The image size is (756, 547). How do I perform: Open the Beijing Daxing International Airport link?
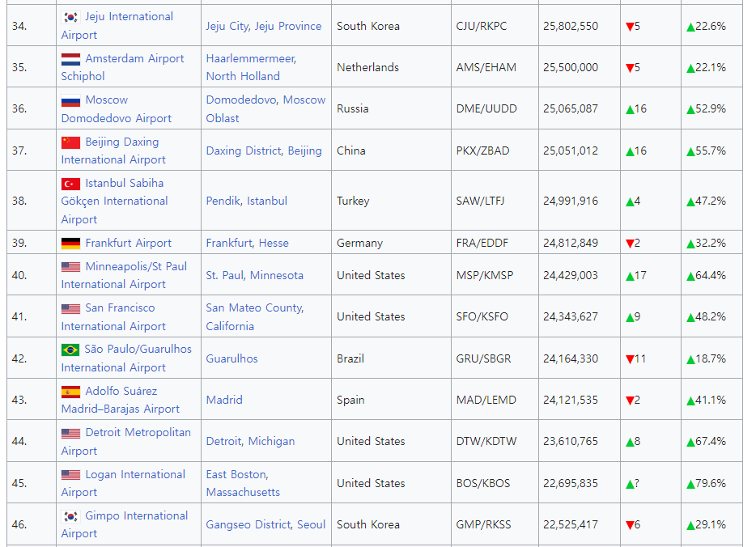point(113,151)
